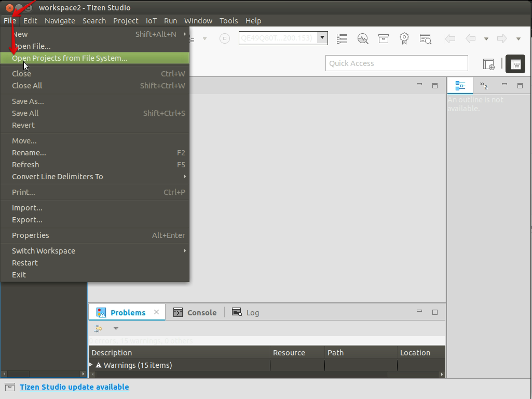The width and height of the screenshot is (532, 399).
Task: Sort by Location column header
Action: 421,352
